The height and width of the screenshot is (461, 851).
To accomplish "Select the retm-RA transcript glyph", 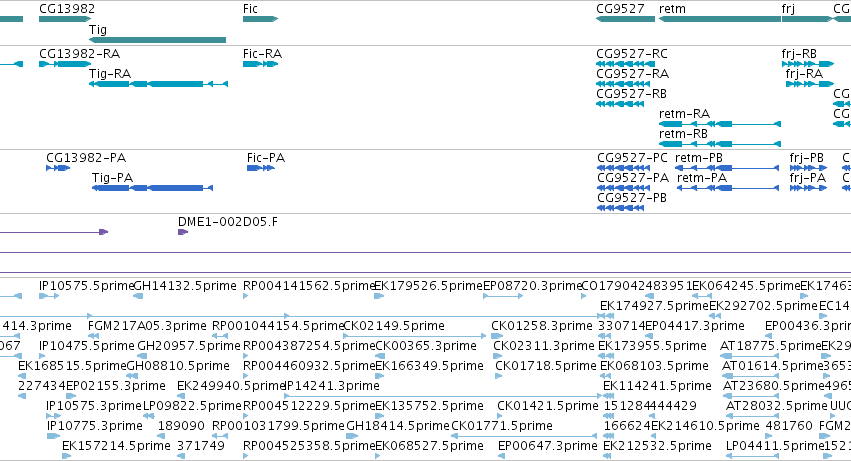I will (720, 124).
